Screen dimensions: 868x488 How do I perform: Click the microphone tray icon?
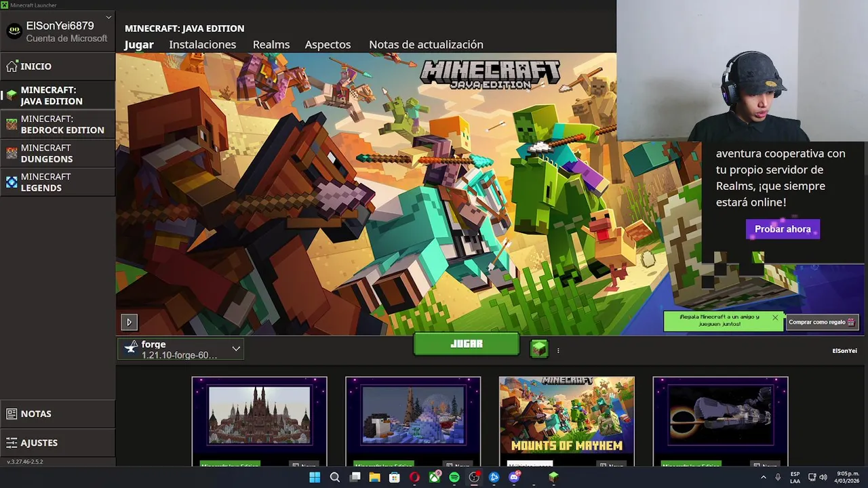pos(778,477)
